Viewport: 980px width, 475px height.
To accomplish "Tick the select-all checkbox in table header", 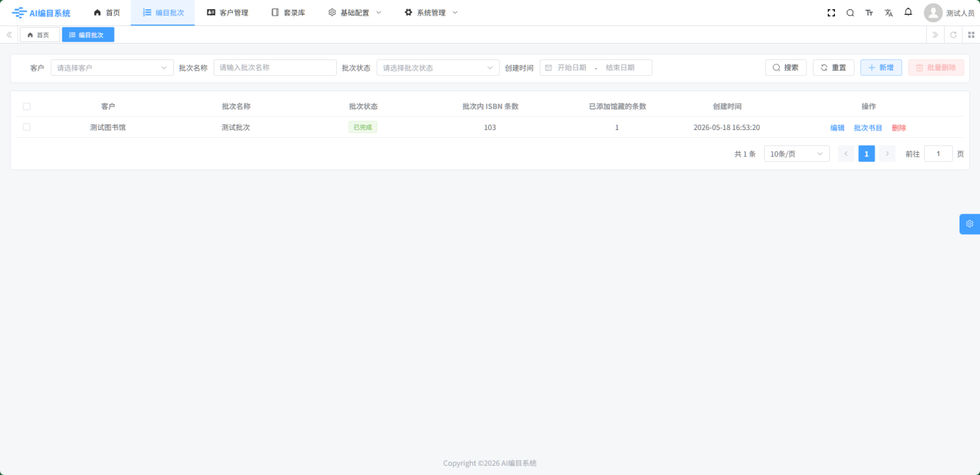I will click(x=27, y=106).
